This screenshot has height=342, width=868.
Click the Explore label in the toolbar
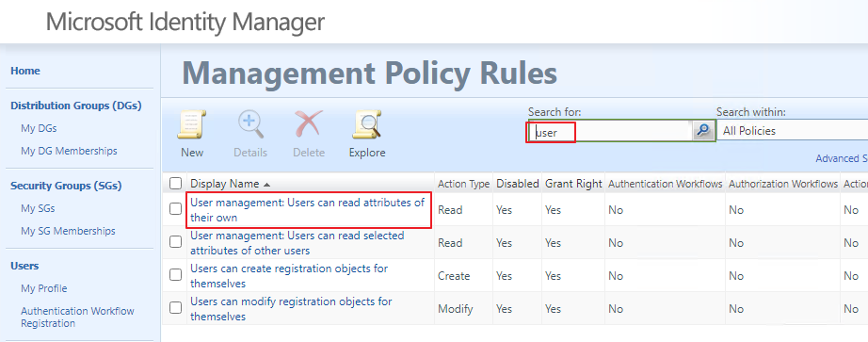(x=367, y=153)
